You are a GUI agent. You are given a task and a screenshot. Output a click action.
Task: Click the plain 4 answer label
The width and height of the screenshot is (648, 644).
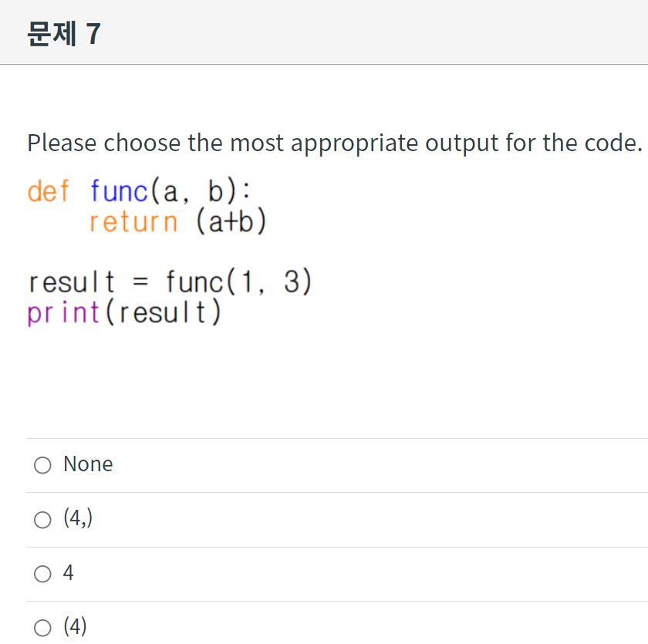(68, 572)
